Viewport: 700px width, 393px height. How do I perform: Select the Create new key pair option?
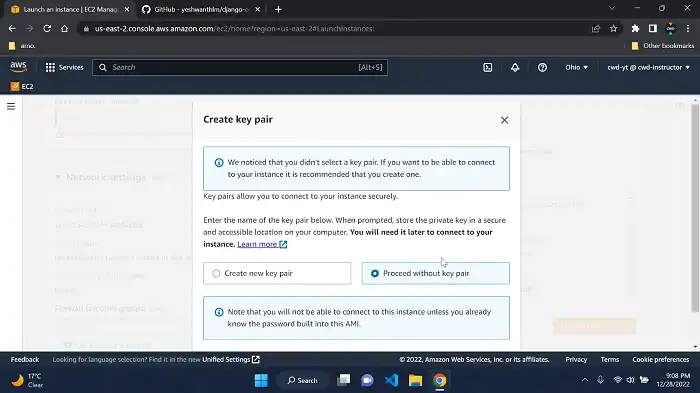277,273
